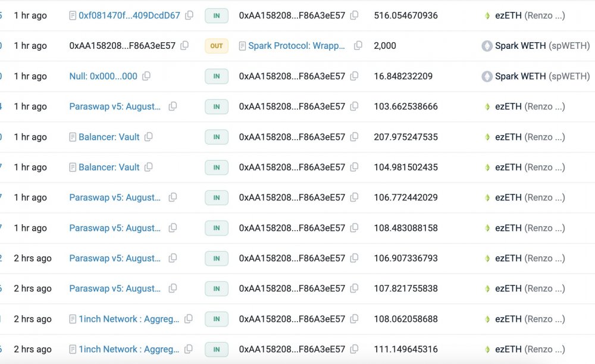Viewport: 595px width, 364px height.
Task: Copy the Null: 0x000...000 address
Action: (146, 76)
